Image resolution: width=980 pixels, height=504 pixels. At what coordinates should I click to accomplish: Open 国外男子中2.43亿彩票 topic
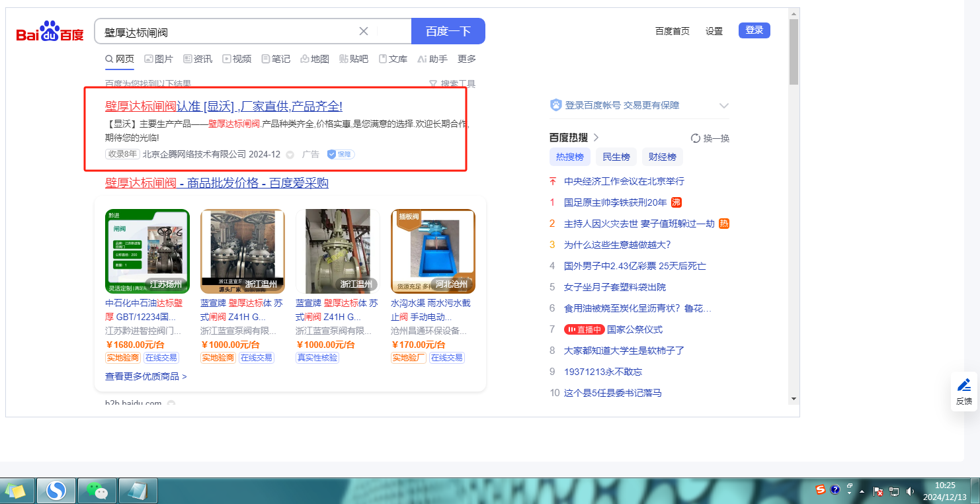click(635, 266)
